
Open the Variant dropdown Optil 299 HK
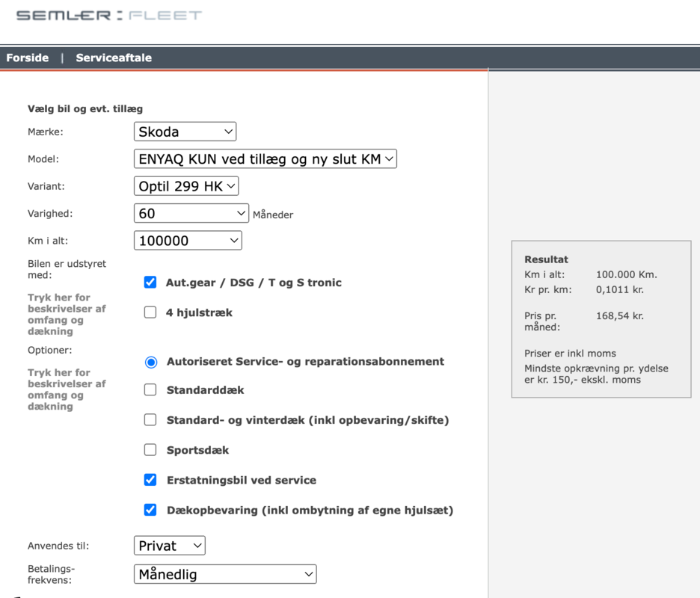186,186
